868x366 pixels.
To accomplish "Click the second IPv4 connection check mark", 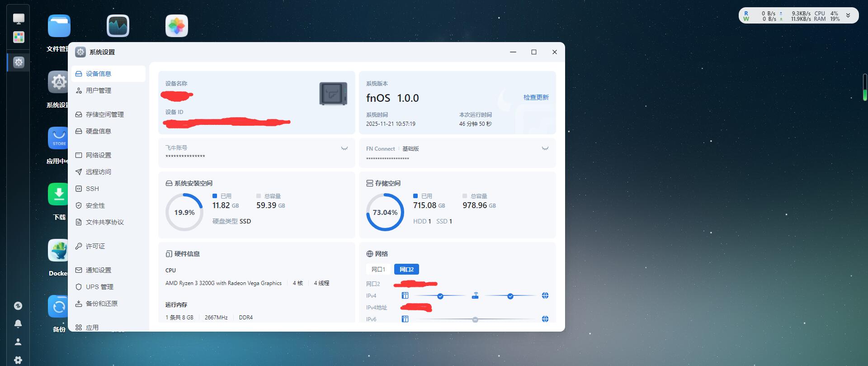I will (x=510, y=296).
